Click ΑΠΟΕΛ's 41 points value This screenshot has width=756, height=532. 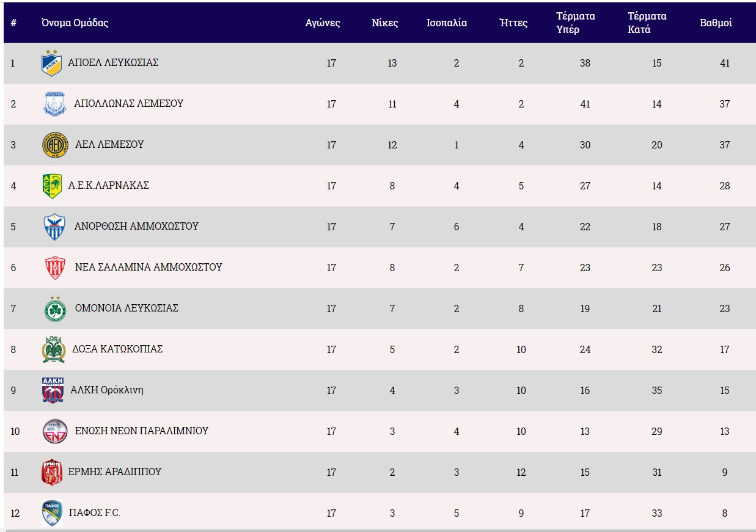725,63
